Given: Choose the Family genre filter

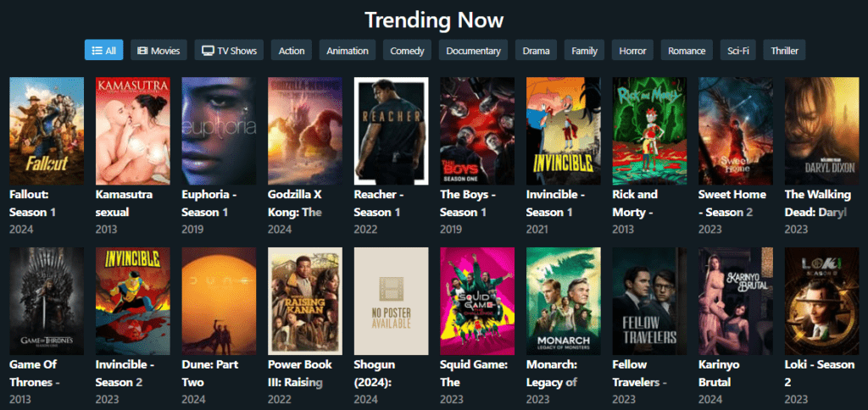Looking at the screenshot, I should pyautogui.click(x=584, y=50).
